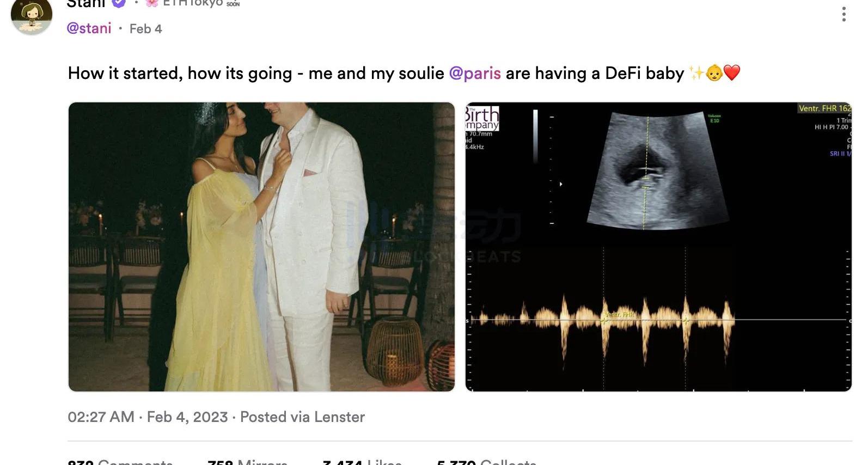Screen dimensions: 868x465
Task: Show the Mirrors count list
Action: coord(248,461)
